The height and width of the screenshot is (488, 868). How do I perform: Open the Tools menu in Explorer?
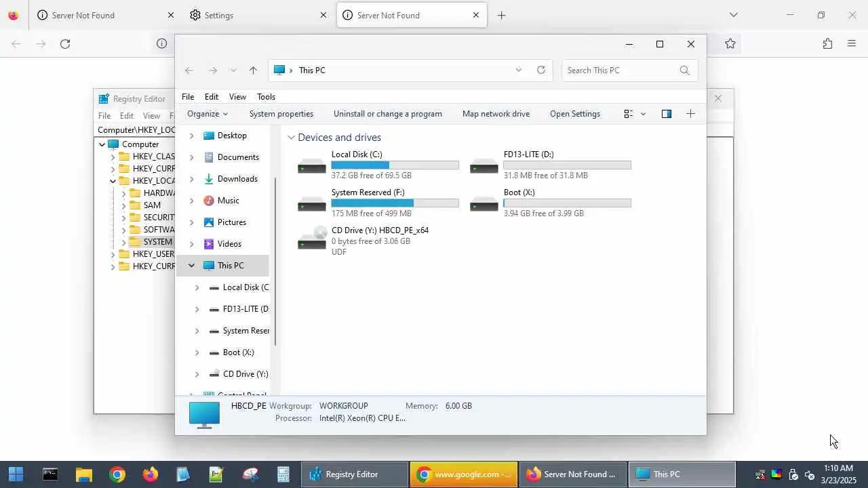(266, 97)
